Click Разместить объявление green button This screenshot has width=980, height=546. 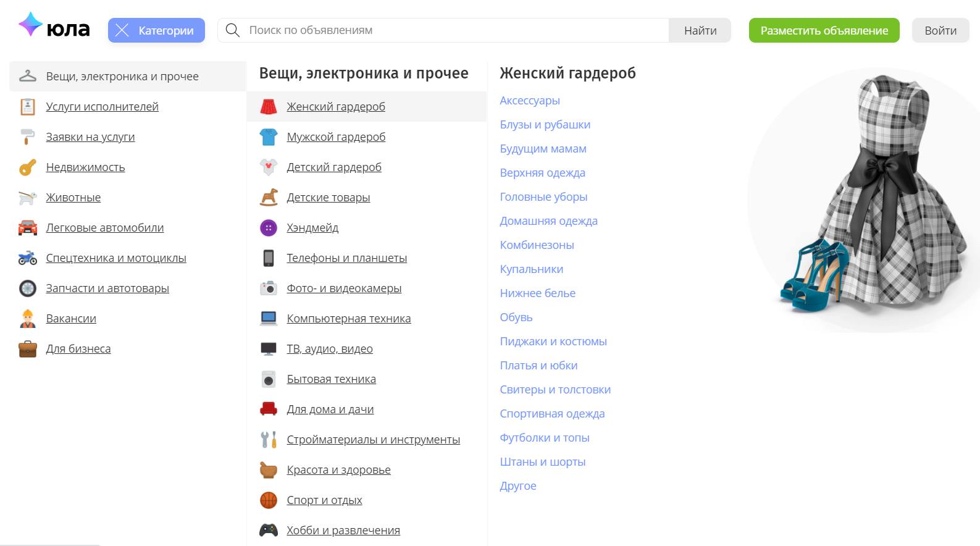(x=824, y=30)
